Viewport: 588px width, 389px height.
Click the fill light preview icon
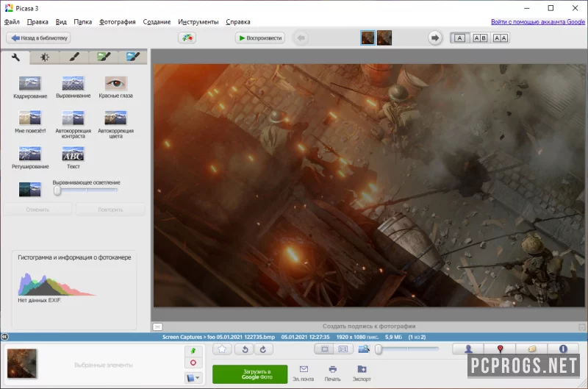[30, 189]
